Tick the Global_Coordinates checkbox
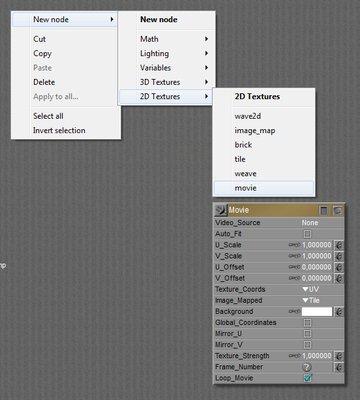Image resolution: width=360 pixels, height=400 pixels. [307, 323]
